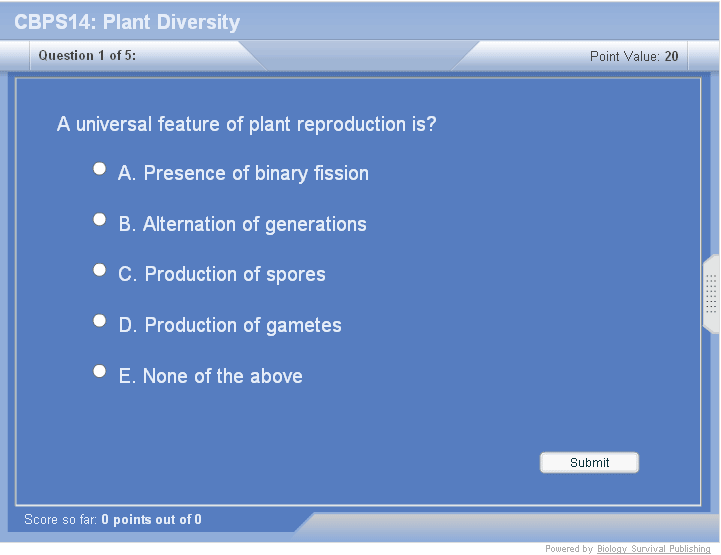Image resolution: width=721 pixels, height=555 pixels.
Task: Click the plant reproduction question text
Action: click(246, 125)
